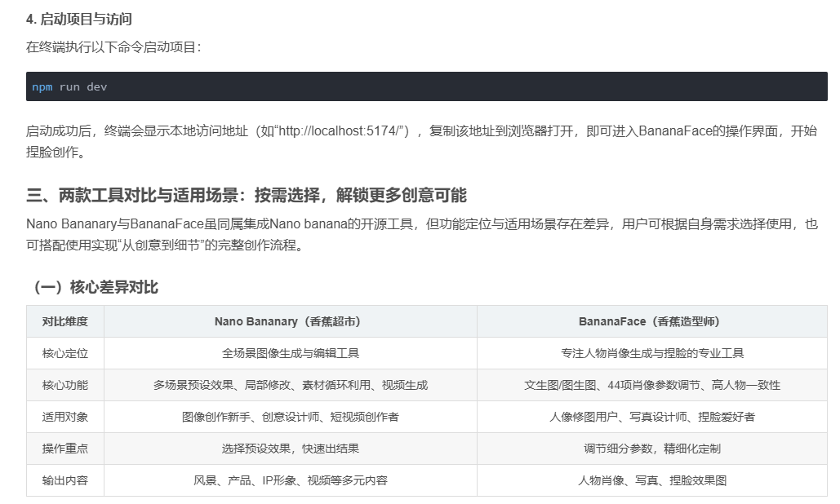
Task: Click the paragraph beginning "Nano Bananary与BananaFace"
Action: 421,234
